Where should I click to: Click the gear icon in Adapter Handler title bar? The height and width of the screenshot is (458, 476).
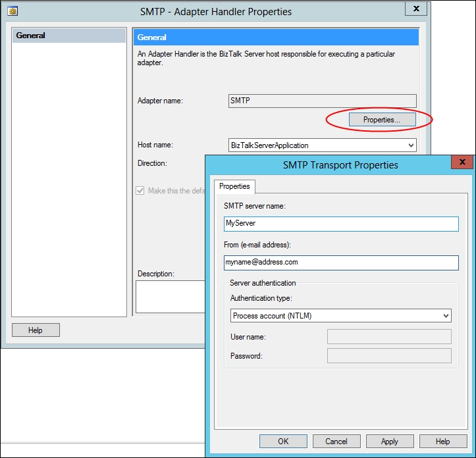[13, 12]
